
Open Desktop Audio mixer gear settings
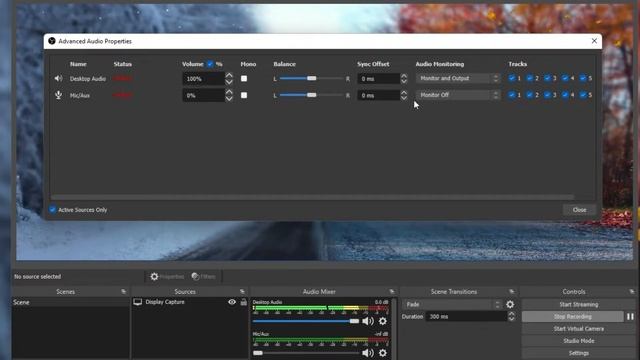[382, 321]
